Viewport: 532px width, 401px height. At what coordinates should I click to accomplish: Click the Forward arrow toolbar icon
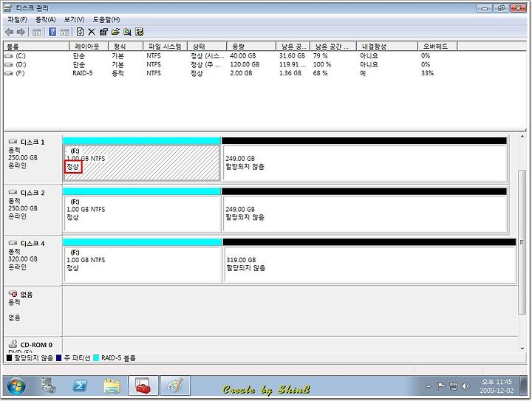(x=21, y=32)
